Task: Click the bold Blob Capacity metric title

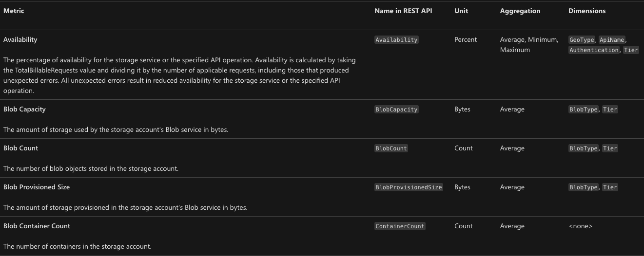Action: [24, 109]
